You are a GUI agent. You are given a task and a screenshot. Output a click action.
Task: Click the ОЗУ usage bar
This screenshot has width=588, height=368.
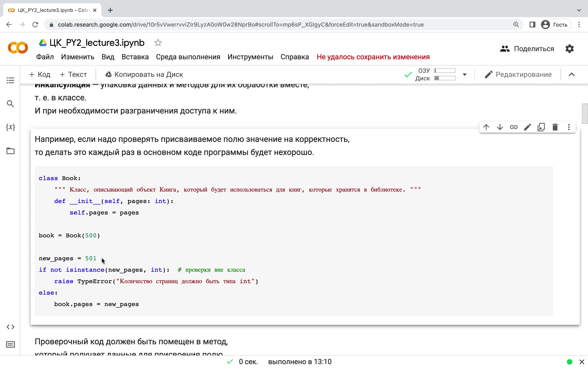[x=445, y=71]
